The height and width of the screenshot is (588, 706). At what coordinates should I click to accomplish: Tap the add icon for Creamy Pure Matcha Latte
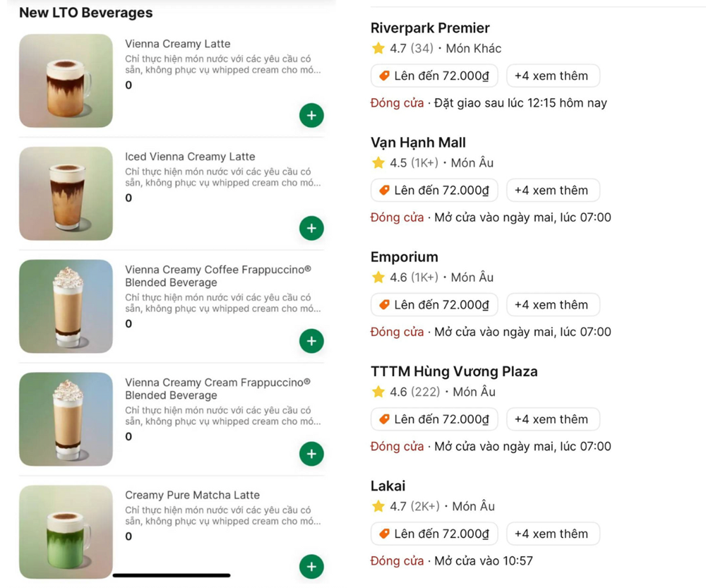311,566
